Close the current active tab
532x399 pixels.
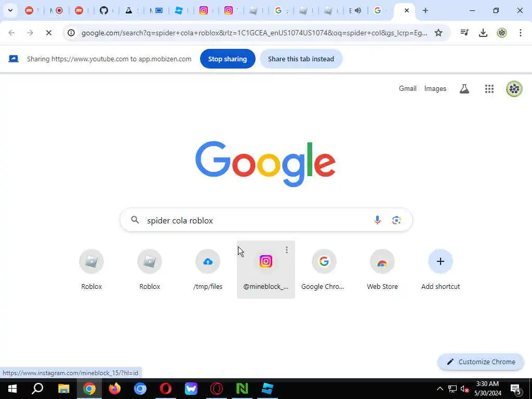tap(406, 10)
